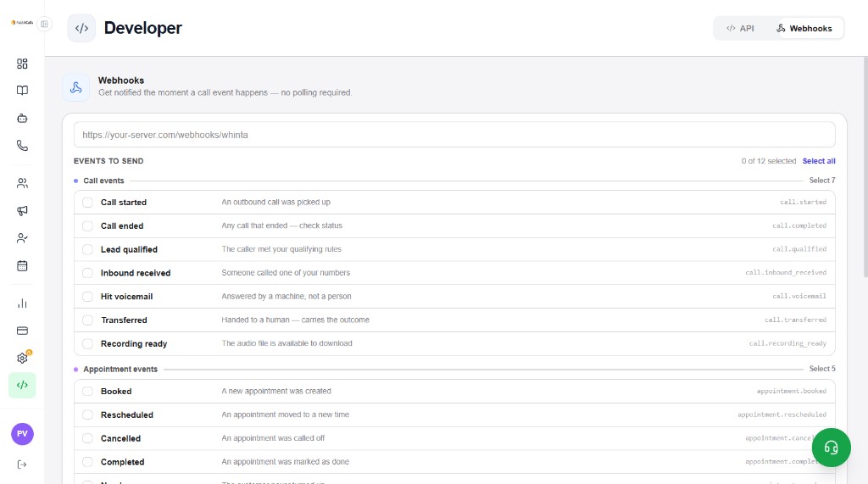
Task: Click Select 7 for Call events
Action: [x=822, y=181]
